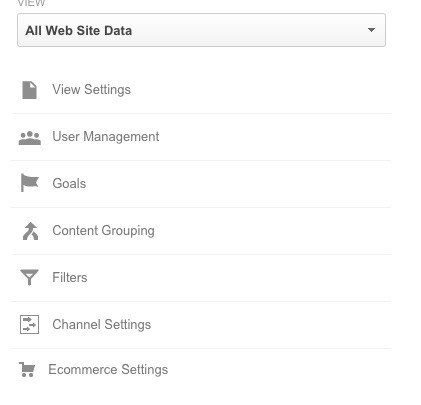421x405 pixels.
Task: Choose the Content Grouping text label
Action: click(x=103, y=231)
